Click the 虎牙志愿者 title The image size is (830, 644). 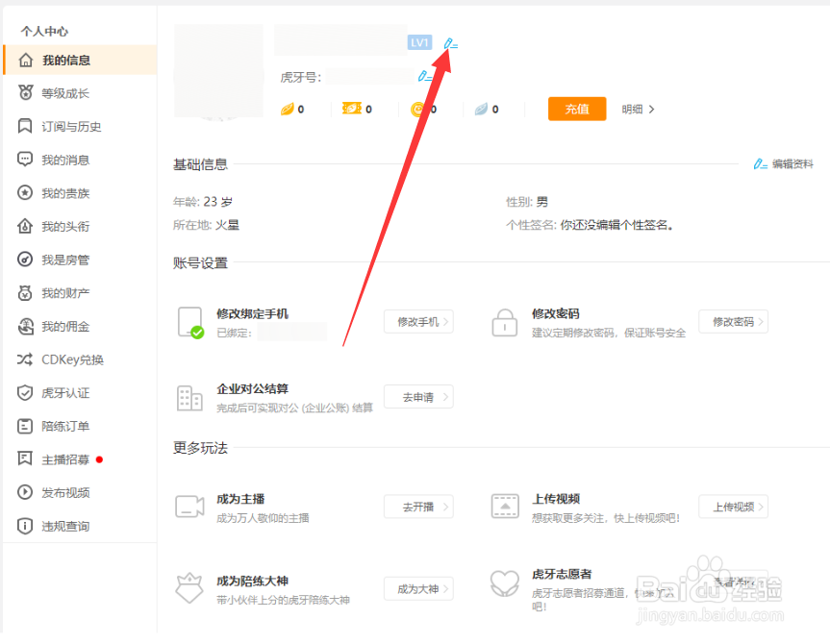coord(562,574)
